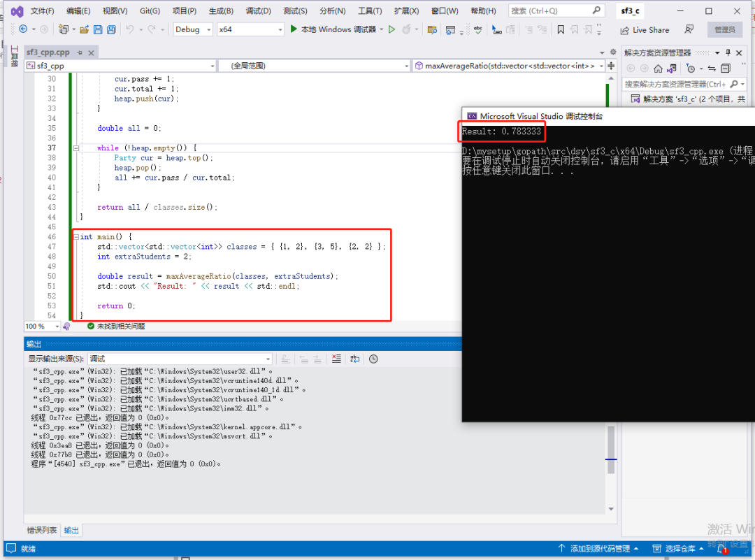This screenshot has height=560, width=755.
Task: Toggle the output timestamps clock icon
Action: 373,359
